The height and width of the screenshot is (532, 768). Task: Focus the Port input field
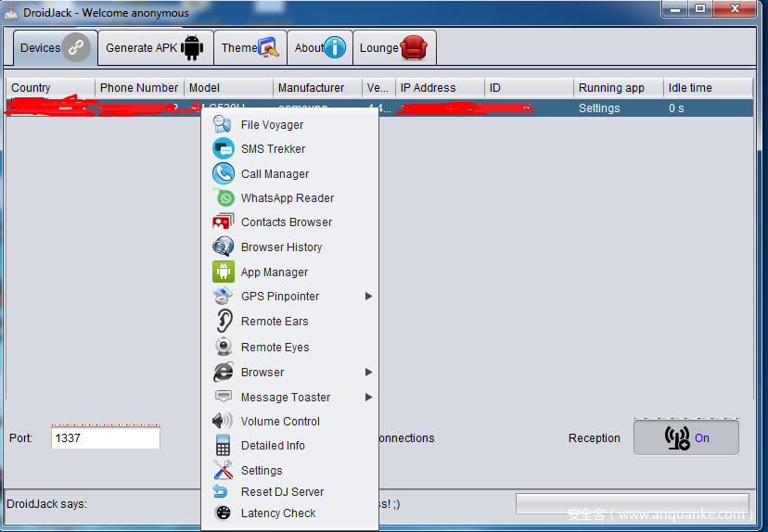106,438
